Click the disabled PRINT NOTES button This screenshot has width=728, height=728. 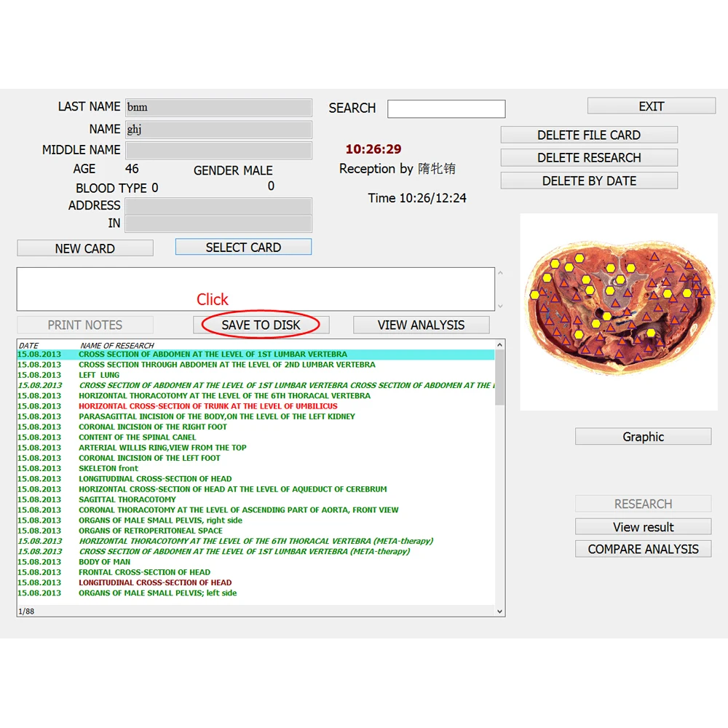tap(84, 325)
